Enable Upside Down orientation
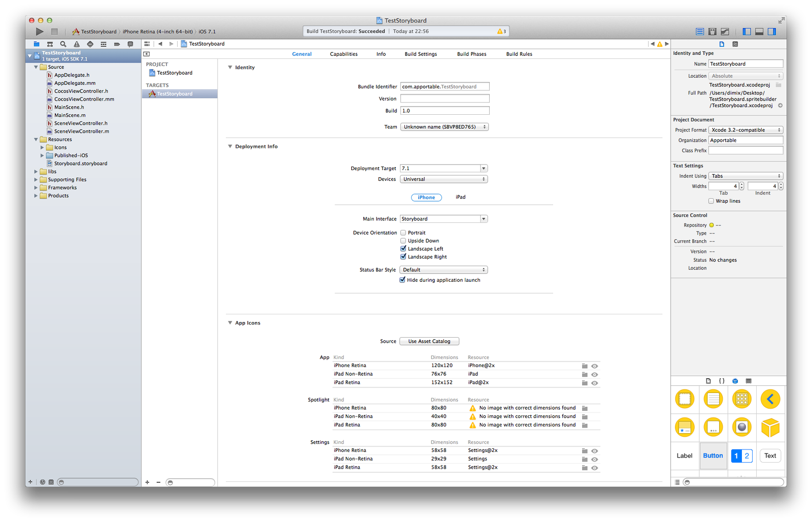 (x=403, y=241)
